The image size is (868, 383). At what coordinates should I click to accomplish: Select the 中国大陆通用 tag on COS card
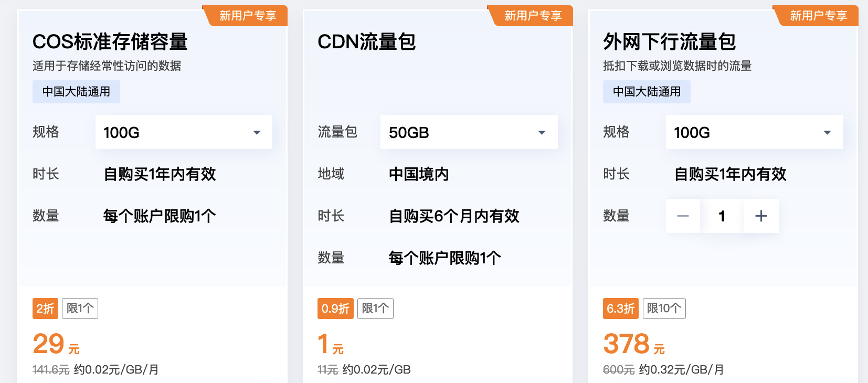click(76, 91)
